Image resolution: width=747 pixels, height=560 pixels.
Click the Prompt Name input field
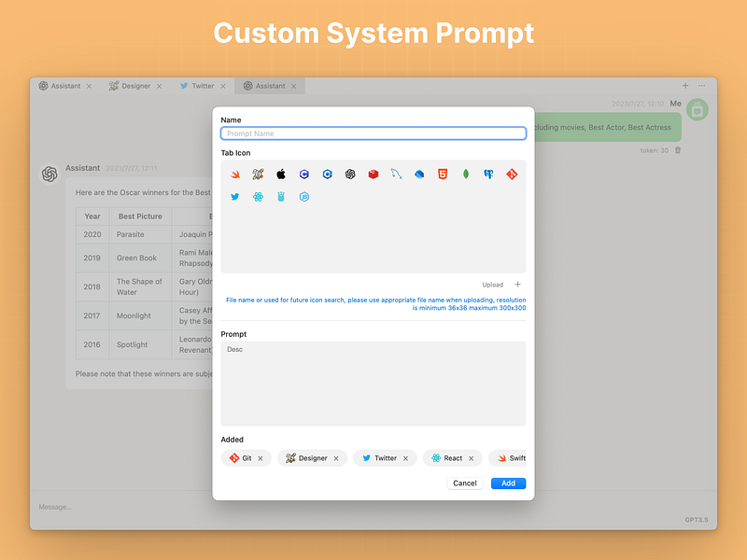(x=373, y=133)
